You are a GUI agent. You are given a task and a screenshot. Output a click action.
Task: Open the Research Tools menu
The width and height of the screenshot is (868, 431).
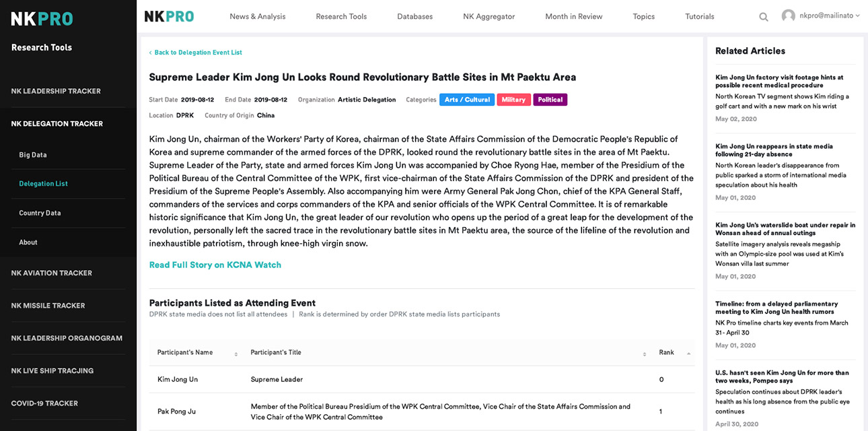(341, 17)
